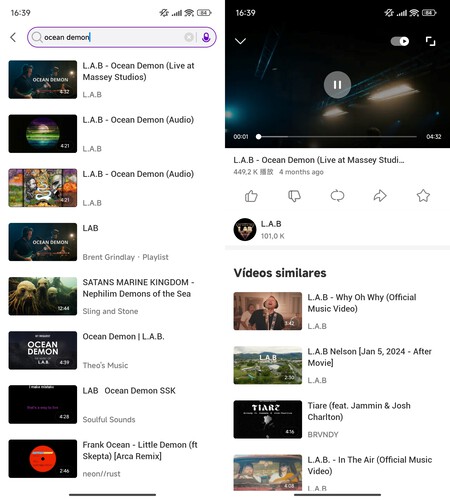The height and width of the screenshot is (500, 450).
Task: Minimize the player with the down chevron
Action: pos(240,41)
